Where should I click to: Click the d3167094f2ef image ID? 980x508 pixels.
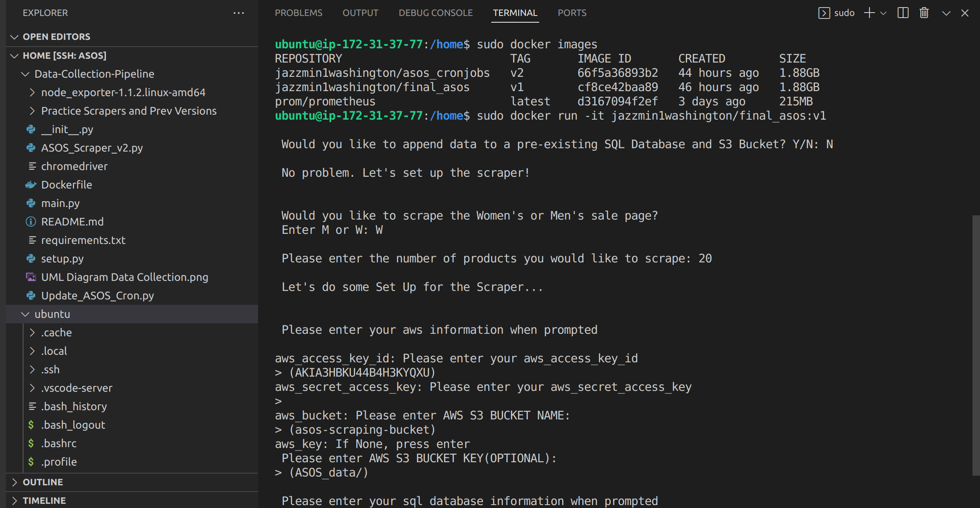pyautogui.click(x=618, y=102)
